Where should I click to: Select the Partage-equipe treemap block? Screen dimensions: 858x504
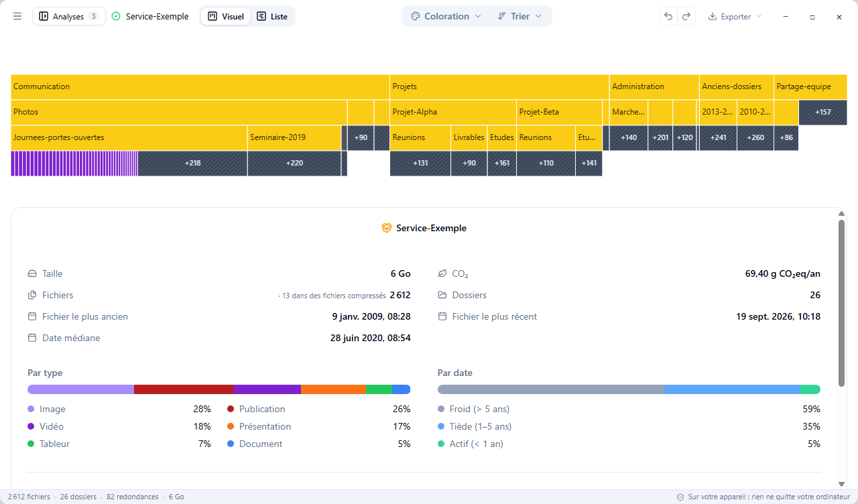click(810, 86)
